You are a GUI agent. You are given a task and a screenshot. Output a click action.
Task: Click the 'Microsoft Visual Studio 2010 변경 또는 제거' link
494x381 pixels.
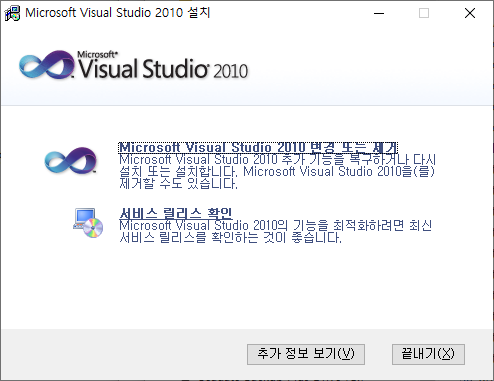tap(258, 148)
